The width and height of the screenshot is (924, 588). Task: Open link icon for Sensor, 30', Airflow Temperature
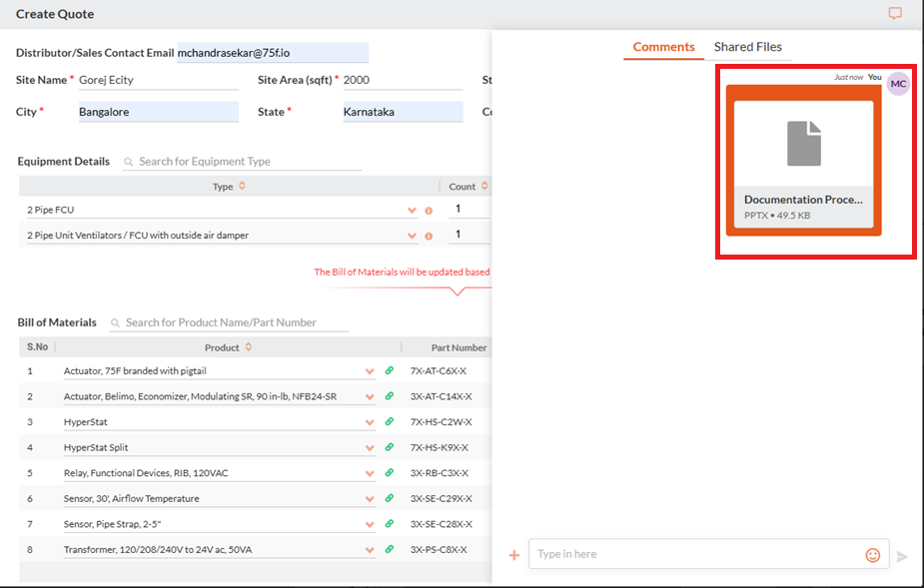tap(390, 498)
